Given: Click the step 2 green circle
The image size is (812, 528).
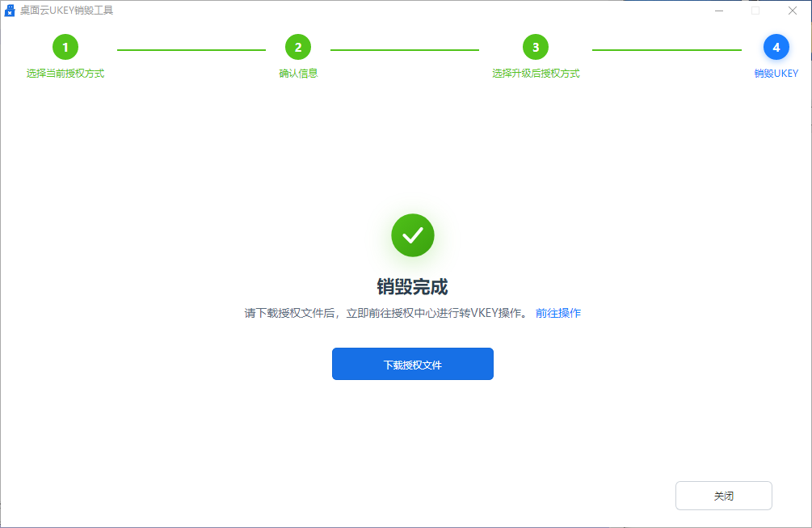Looking at the screenshot, I should [298, 47].
